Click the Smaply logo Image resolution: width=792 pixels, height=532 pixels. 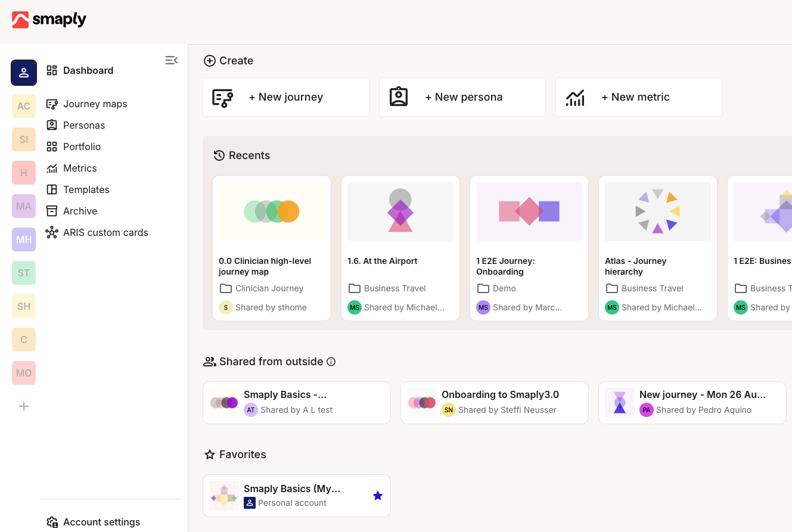(x=49, y=20)
